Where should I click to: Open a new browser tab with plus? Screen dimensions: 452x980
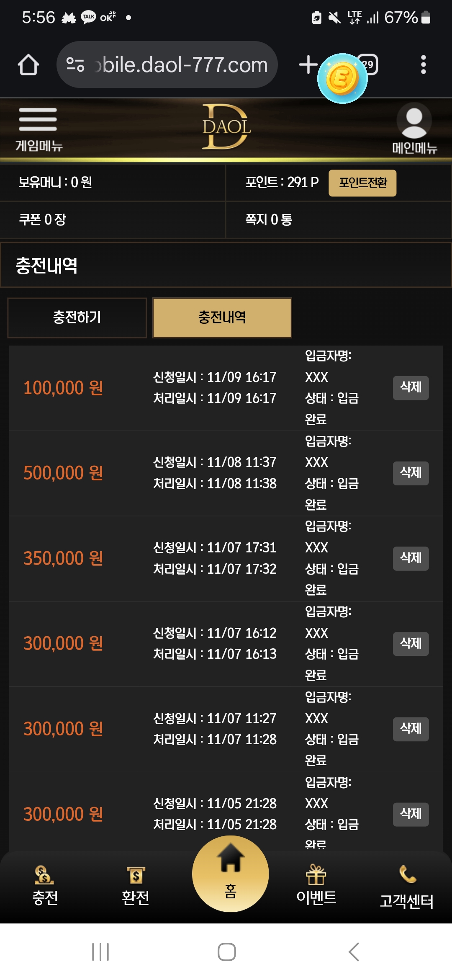click(x=308, y=65)
